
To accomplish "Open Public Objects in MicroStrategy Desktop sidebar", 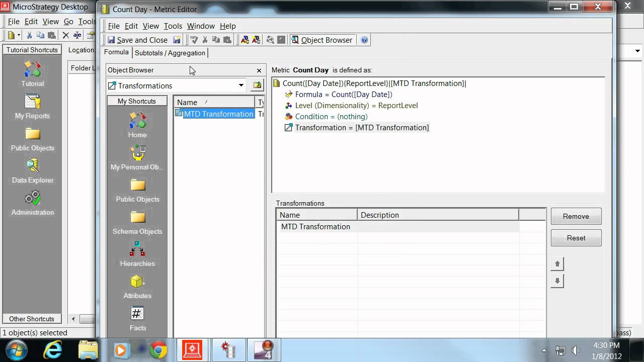I will [x=33, y=139].
